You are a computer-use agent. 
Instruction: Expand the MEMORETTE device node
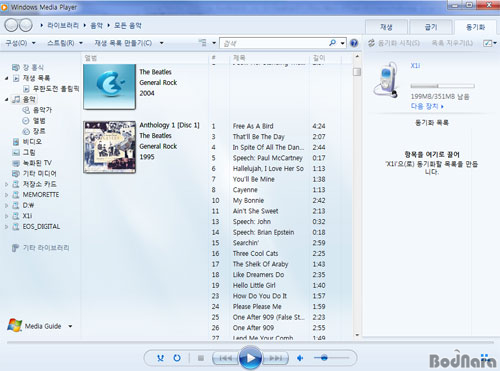coord(6,195)
